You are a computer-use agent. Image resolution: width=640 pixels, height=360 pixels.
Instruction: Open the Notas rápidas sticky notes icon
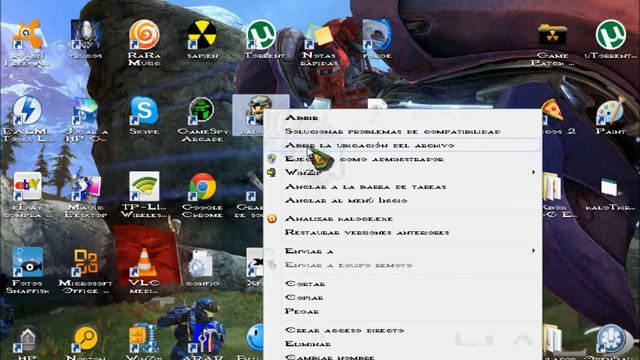(319, 36)
